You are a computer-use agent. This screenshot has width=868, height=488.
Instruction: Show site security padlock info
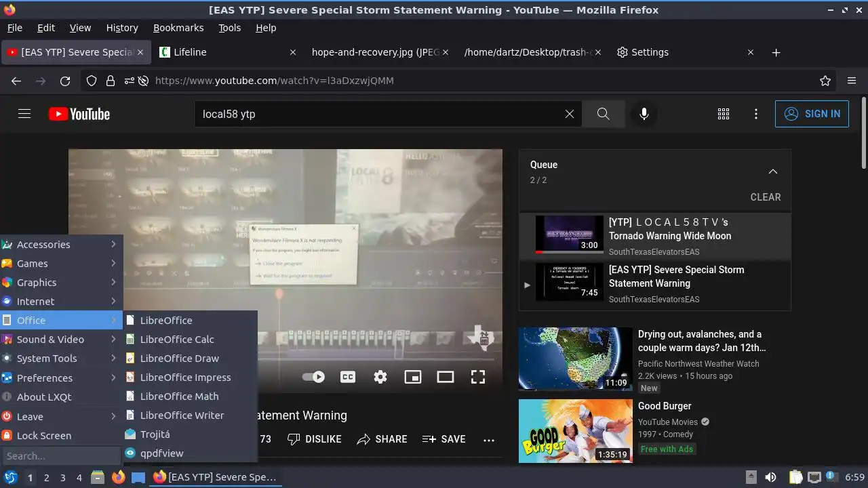[x=110, y=81]
